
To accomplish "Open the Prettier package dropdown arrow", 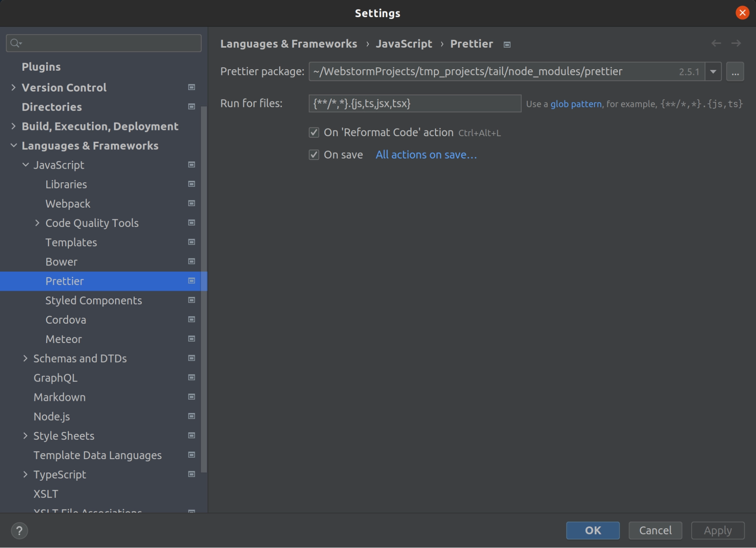I will [713, 71].
